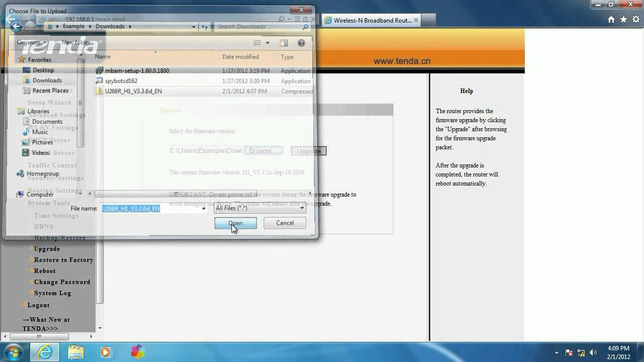Viewport: 644px width, 362px height.
Task: Click Cancel in the upload dialog
Action: (x=285, y=223)
